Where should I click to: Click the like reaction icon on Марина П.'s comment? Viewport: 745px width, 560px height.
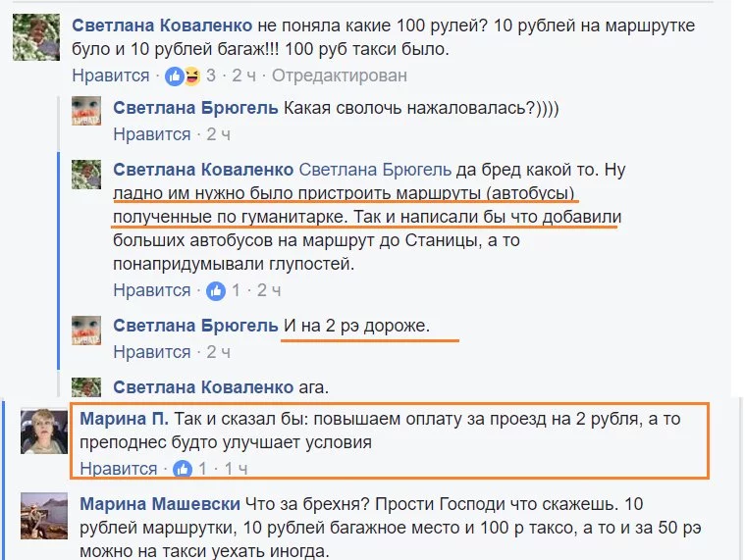coord(183,469)
